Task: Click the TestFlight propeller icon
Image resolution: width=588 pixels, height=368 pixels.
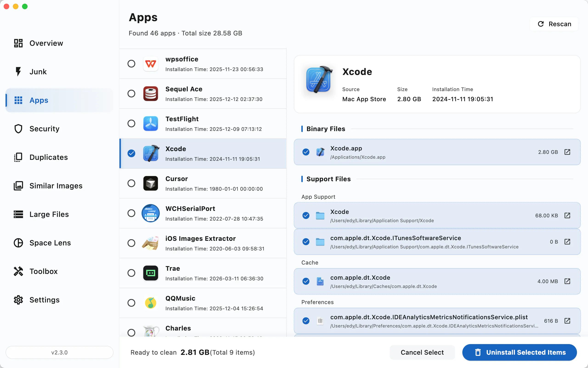Action: point(151,124)
